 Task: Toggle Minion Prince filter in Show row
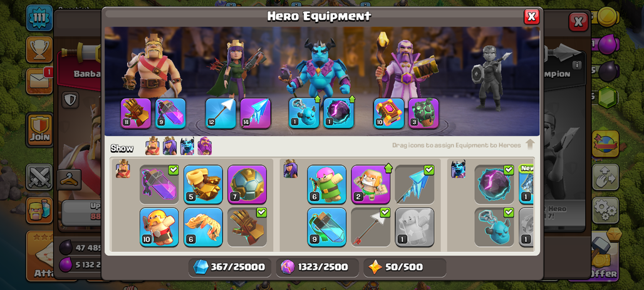click(x=187, y=146)
